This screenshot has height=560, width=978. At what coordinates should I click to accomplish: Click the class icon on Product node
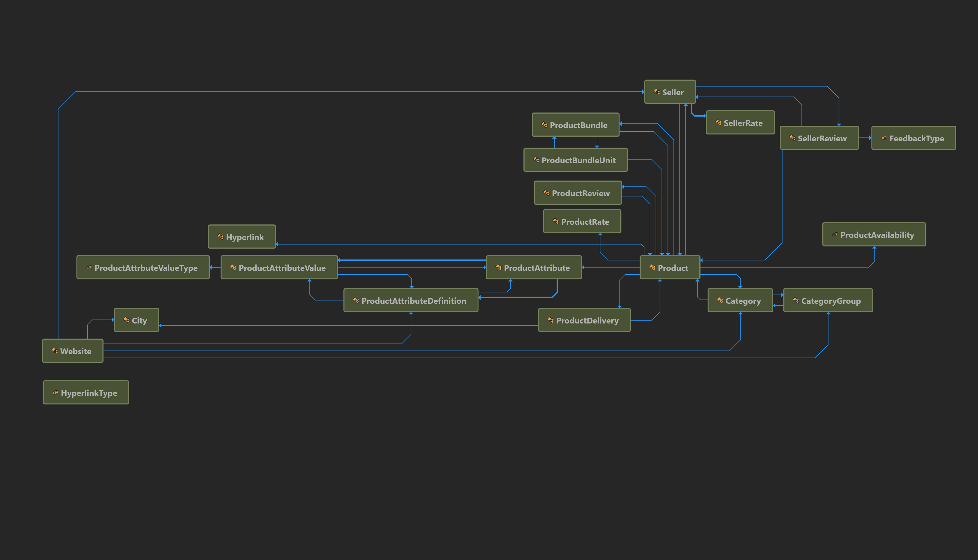coord(652,268)
